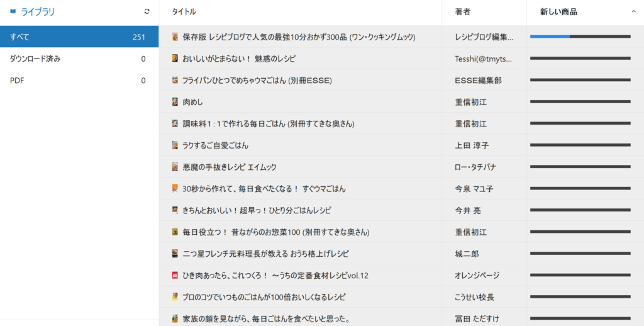The width and height of the screenshot is (644, 326).
Task: Click download progress bar of 保存版 レシピブログ
Action: pyautogui.click(x=580, y=37)
